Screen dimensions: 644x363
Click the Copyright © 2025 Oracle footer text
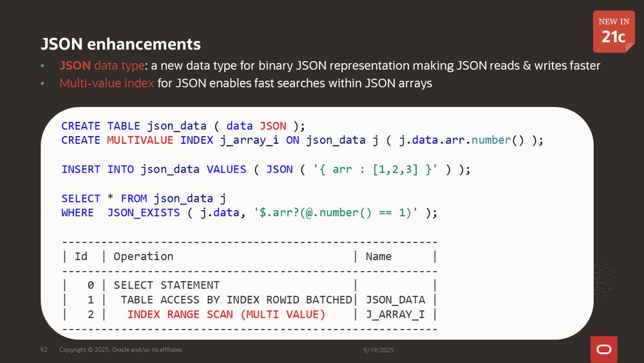tap(120, 350)
